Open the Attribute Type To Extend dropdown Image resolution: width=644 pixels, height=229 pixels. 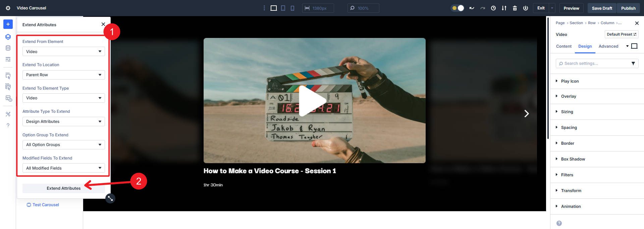[63, 122]
